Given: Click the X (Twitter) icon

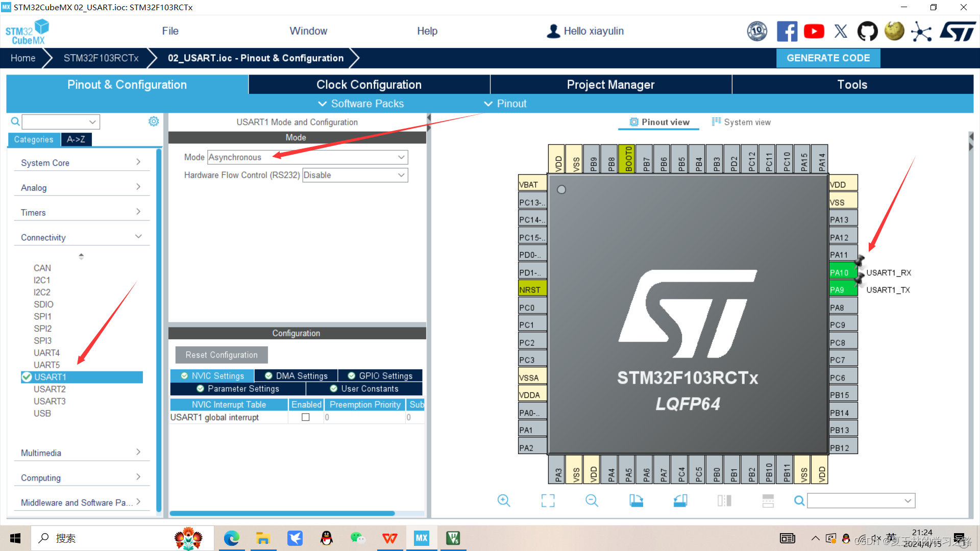Looking at the screenshot, I should pyautogui.click(x=841, y=31).
